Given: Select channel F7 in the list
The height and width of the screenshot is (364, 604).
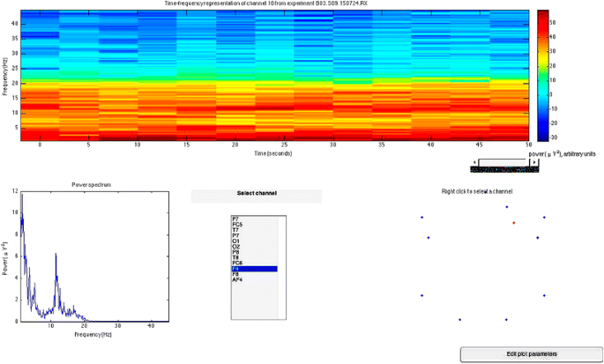Looking at the screenshot, I should point(254,219).
